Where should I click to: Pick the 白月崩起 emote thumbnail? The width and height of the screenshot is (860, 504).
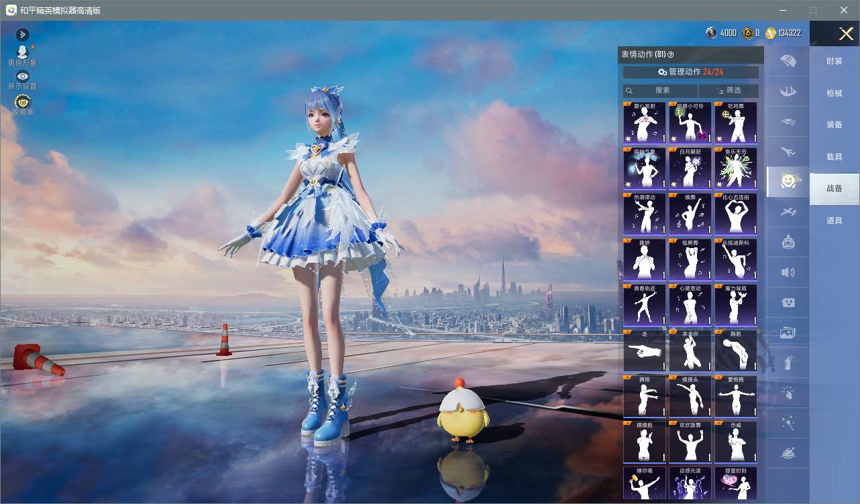(x=690, y=168)
